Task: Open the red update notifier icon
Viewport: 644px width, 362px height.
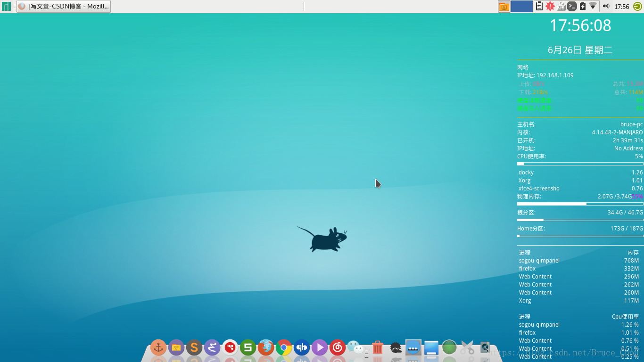Action: point(550,7)
